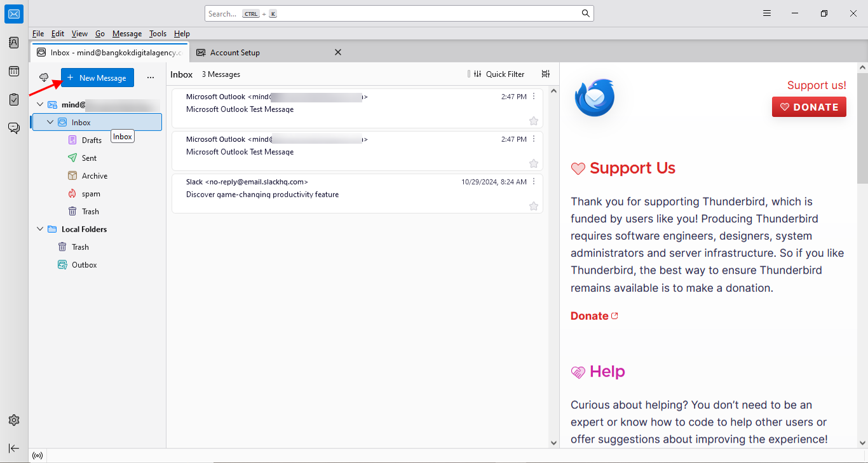Open folder pane options (three dots)
Screen dimensions: 868x463
(x=151, y=78)
